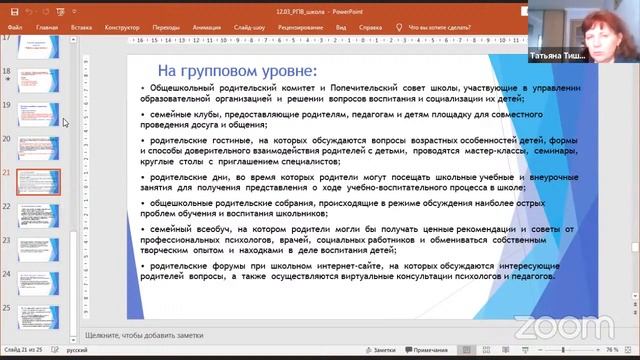Click the Redo icon in title bar
Image resolution: width=640 pixels, height=360 pixels.
tap(46, 12)
